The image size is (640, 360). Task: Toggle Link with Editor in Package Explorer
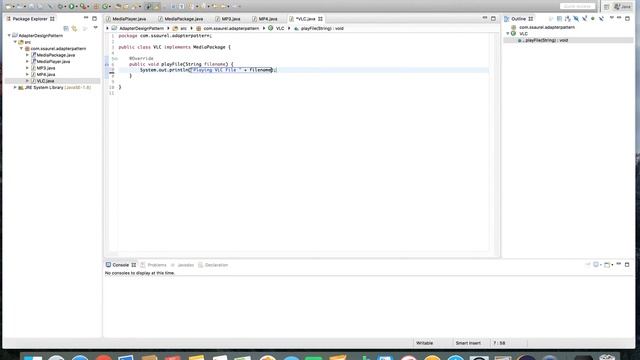click(74, 28)
